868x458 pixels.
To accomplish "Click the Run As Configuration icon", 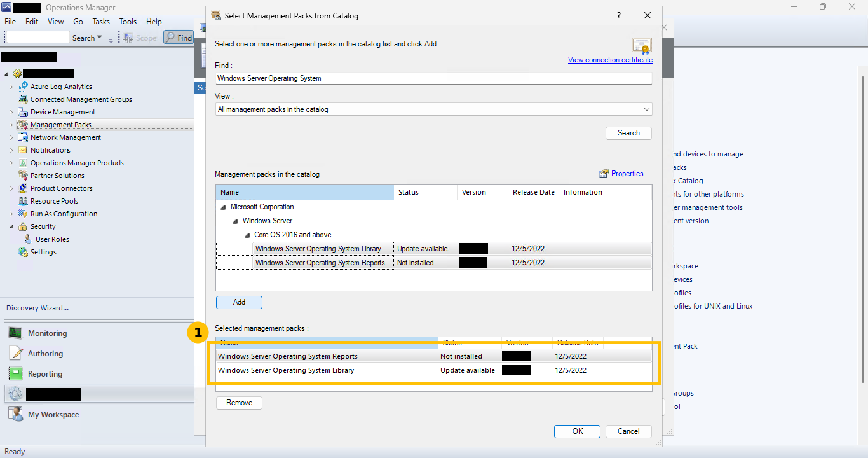I will click(x=23, y=214).
